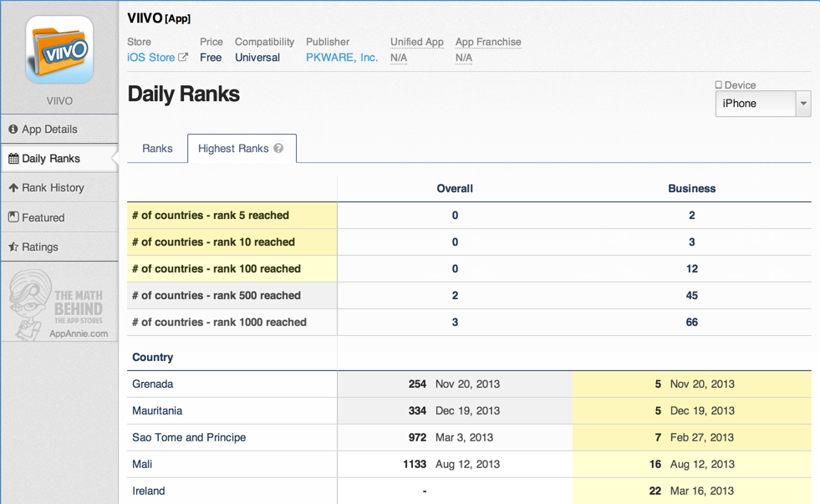Click the Daily Ranks calendar icon
Viewport: 820px width, 504px height.
[x=13, y=159]
